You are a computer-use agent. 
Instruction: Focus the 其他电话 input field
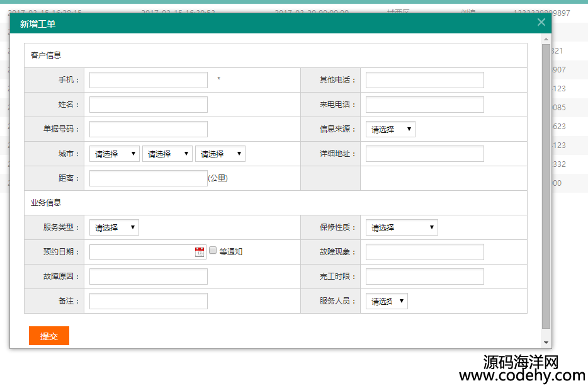pos(425,80)
